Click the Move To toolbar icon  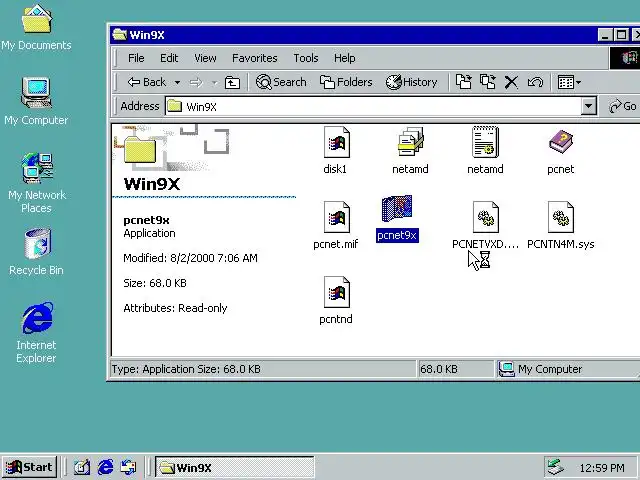(464, 82)
